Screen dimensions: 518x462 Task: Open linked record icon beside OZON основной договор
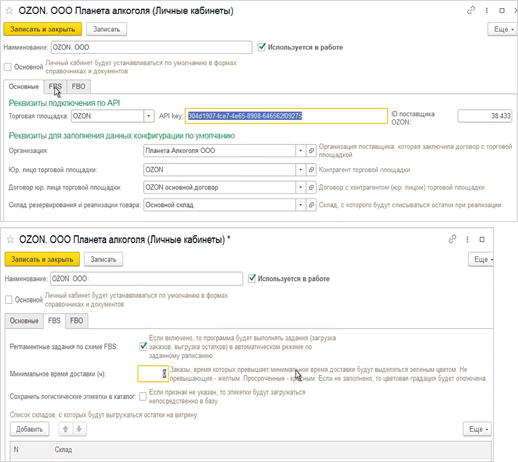click(311, 187)
